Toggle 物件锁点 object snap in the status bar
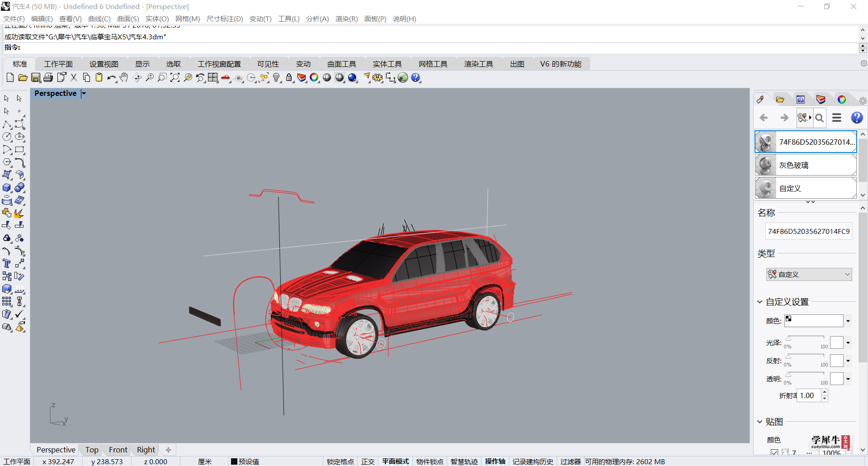Screen dimensions: 868x466 (x=429, y=461)
